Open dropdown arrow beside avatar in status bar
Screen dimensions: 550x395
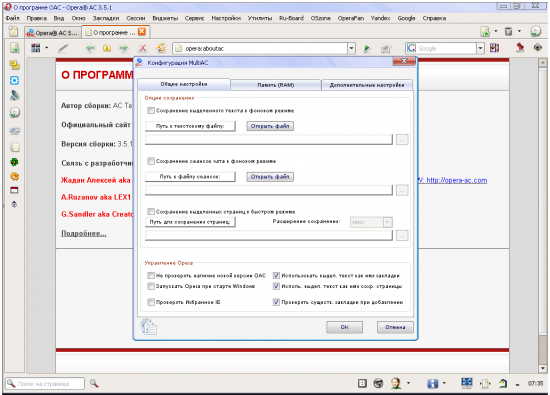(408, 383)
